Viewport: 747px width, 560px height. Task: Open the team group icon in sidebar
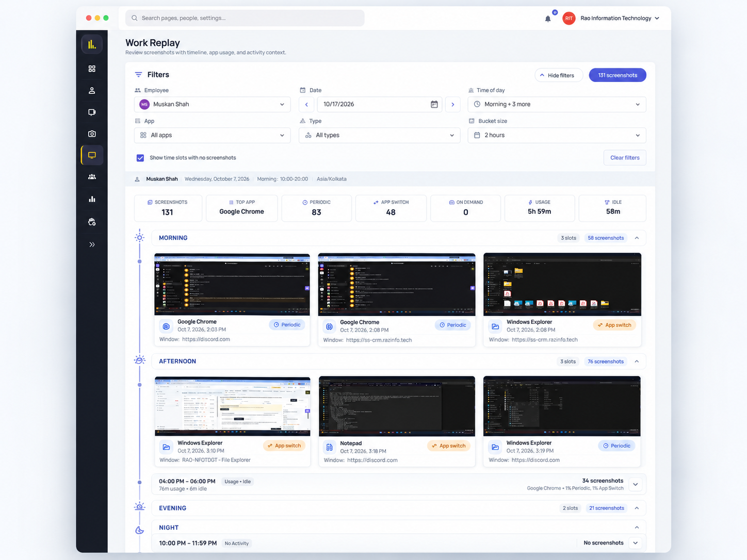(x=92, y=177)
